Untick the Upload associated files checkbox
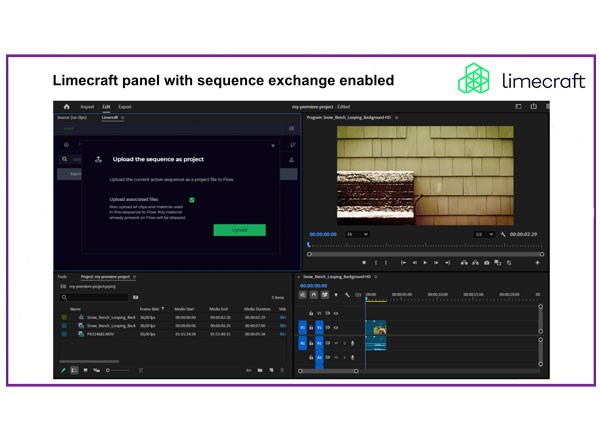This screenshot has width=600, height=440. click(192, 200)
